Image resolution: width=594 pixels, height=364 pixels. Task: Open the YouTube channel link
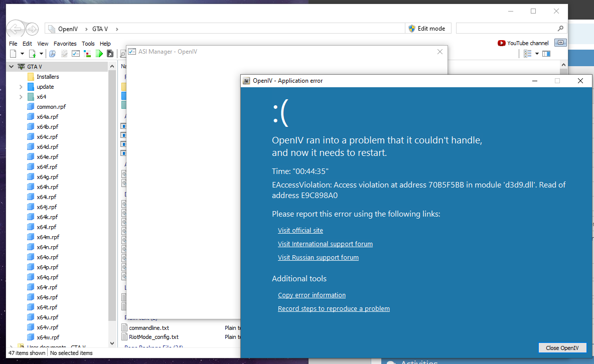(523, 43)
